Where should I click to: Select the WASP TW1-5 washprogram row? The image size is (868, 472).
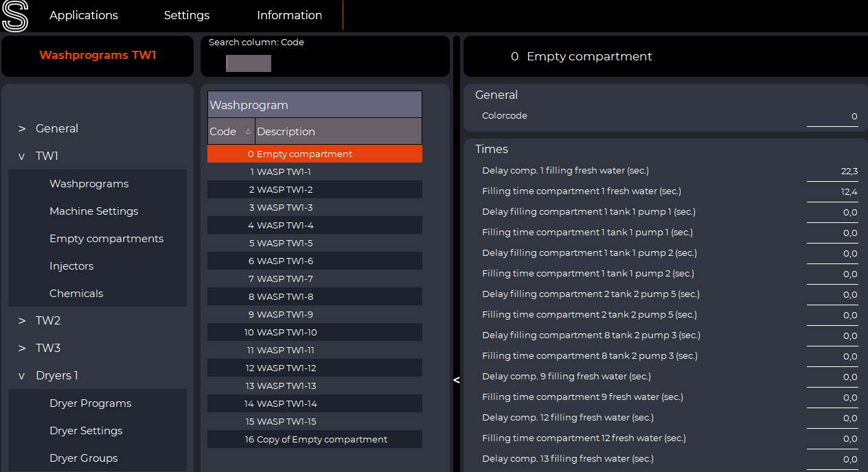tap(315, 244)
